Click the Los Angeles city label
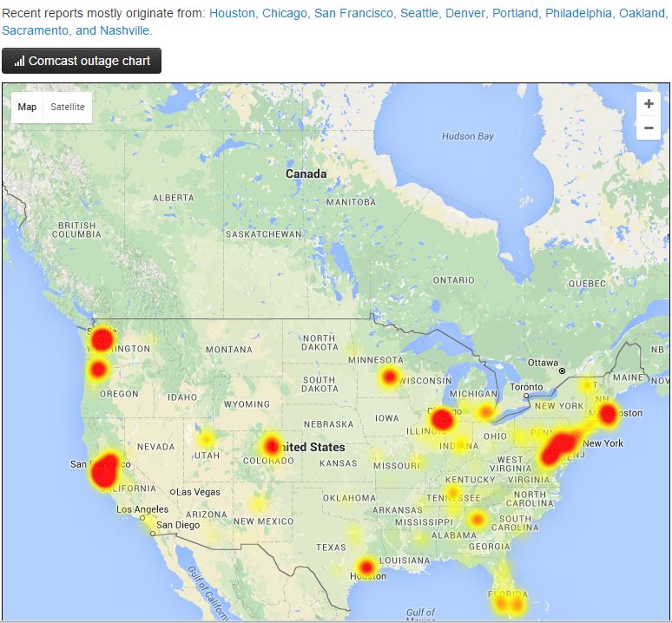Image resolution: width=672 pixels, height=623 pixels. pos(142,509)
